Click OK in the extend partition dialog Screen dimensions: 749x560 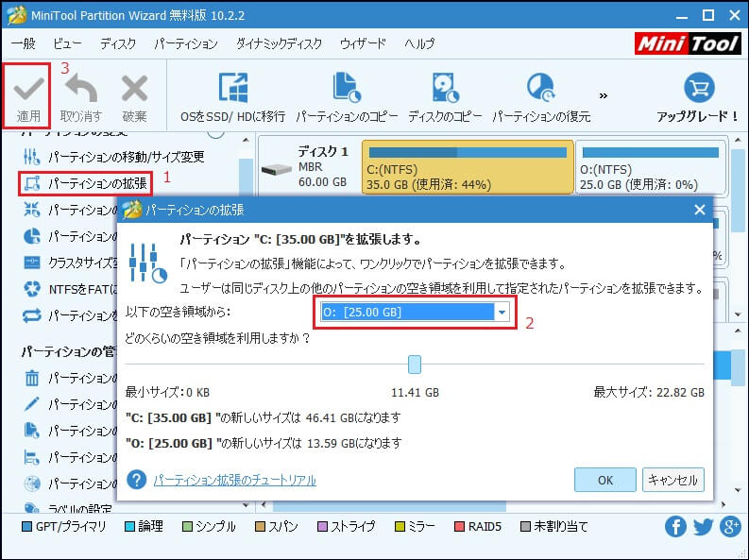(605, 480)
